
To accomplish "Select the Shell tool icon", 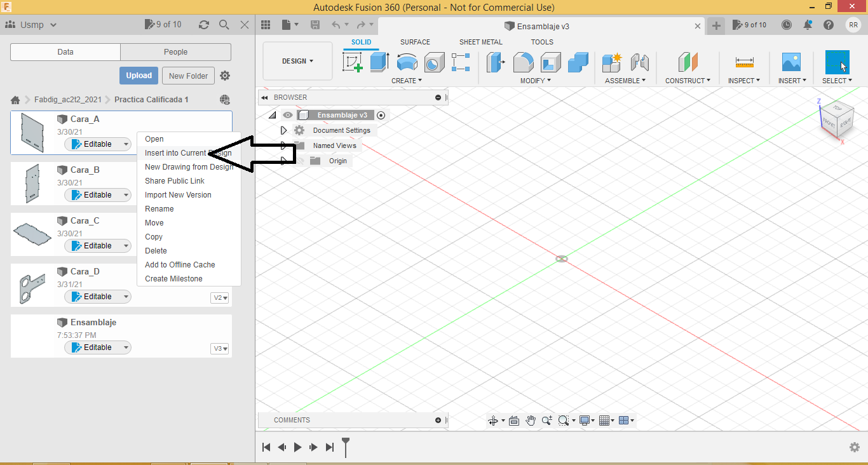I will point(551,62).
